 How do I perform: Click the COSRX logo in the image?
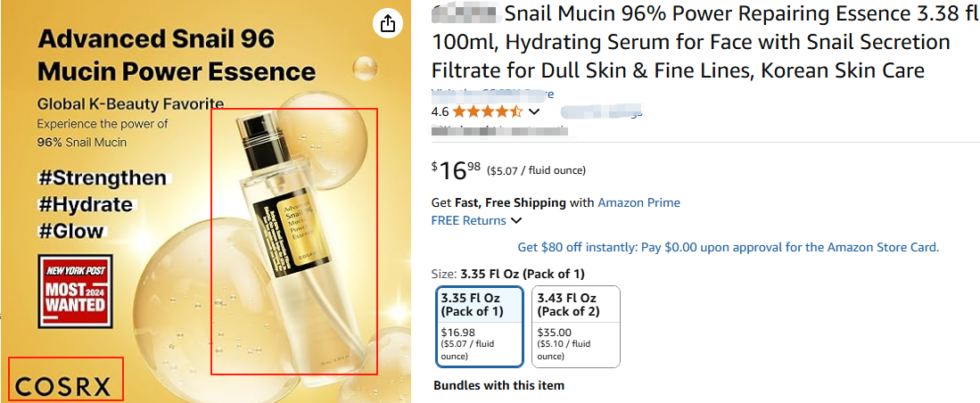(x=65, y=385)
